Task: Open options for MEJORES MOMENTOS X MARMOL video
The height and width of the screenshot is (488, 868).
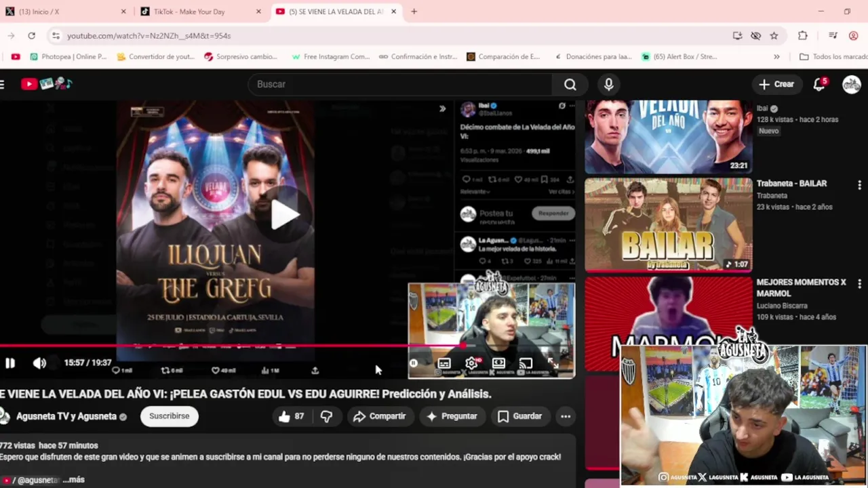Action: [x=859, y=284]
